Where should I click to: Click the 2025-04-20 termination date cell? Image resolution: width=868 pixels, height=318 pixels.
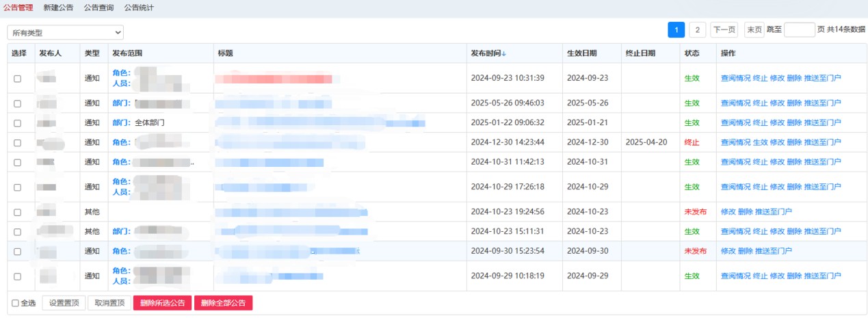click(x=646, y=142)
